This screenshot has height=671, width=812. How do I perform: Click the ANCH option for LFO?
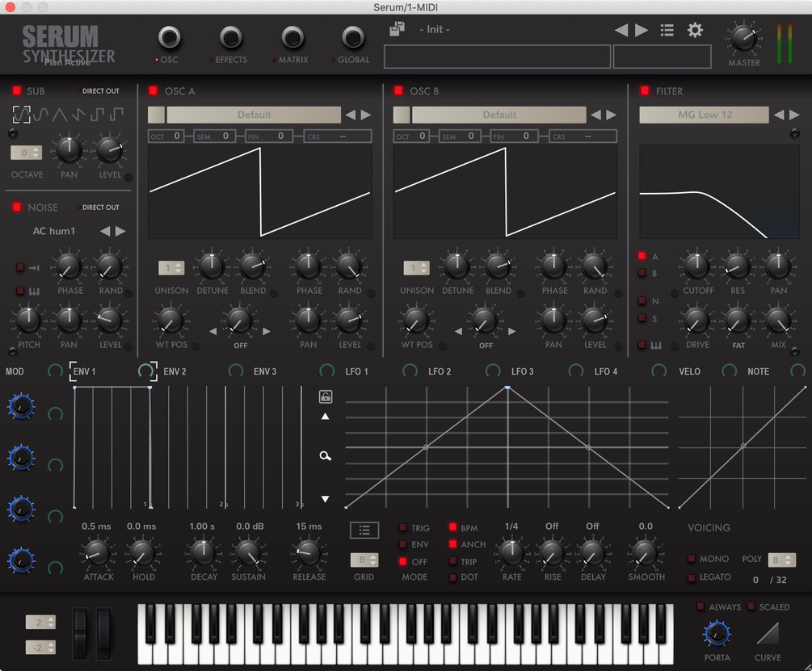click(x=452, y=543)
